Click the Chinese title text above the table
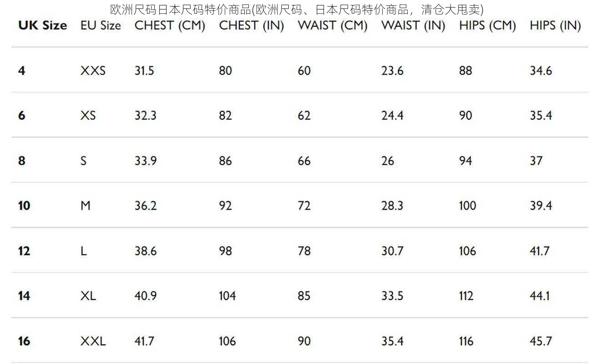The height and width of the screenshot is (364, 592). click(297, 9)
